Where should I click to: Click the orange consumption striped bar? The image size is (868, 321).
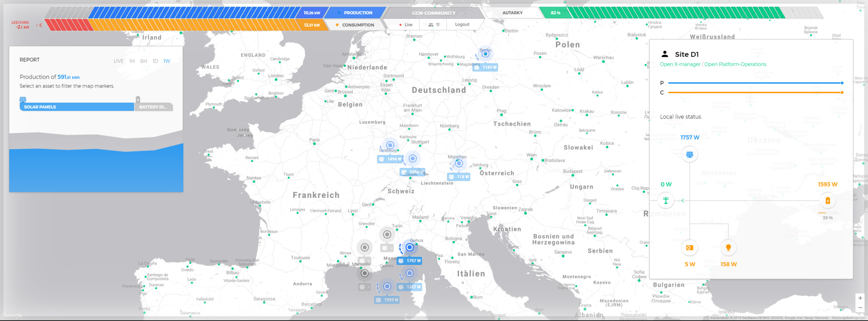point(194,25)
